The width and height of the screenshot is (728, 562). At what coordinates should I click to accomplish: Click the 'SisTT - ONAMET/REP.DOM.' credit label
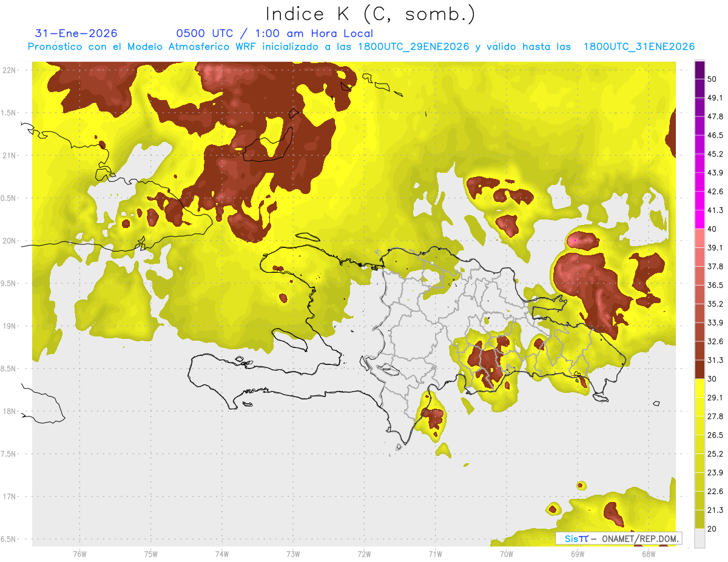click(x=619, y=538)
